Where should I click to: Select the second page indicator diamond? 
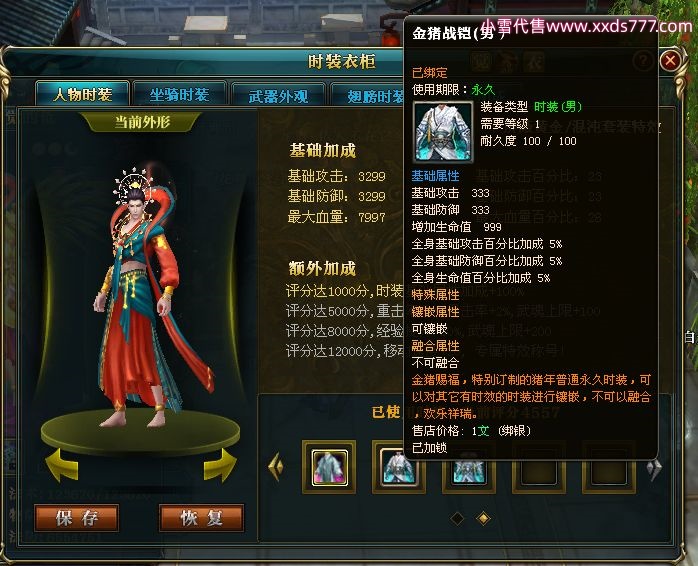(x=483, y=518)
